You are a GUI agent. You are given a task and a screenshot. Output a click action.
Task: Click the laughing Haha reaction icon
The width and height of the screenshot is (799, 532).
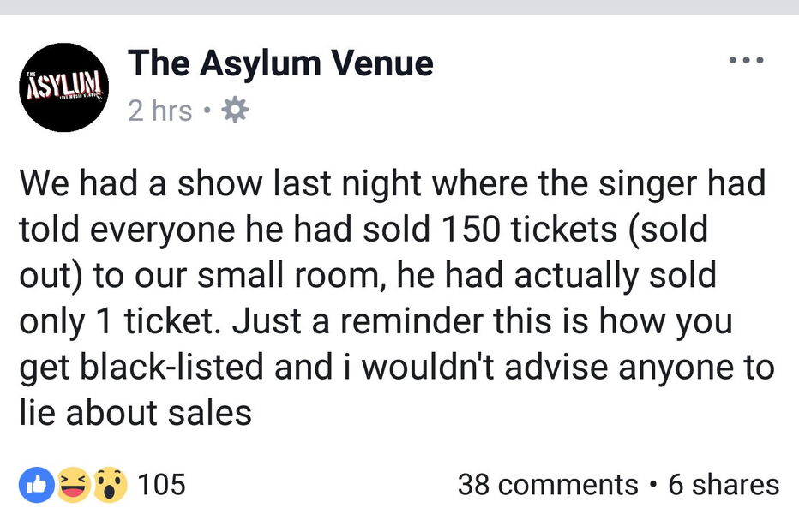click(x=73, y=485)
